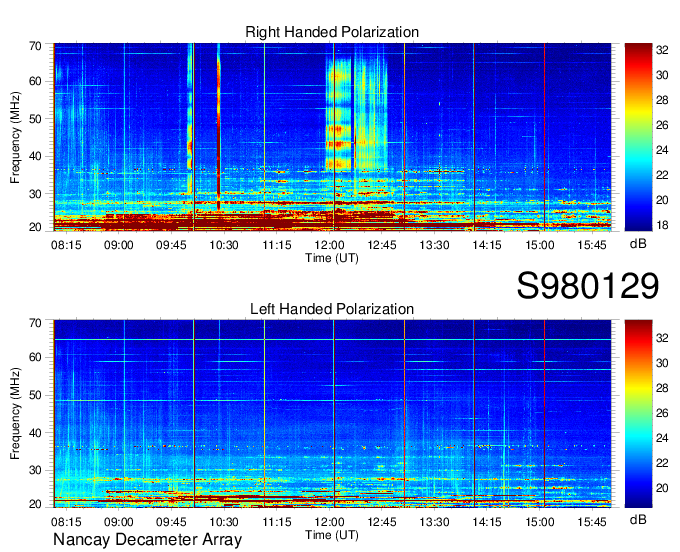
Task: Click the 32 value on the top color bar
Action: 662,50
